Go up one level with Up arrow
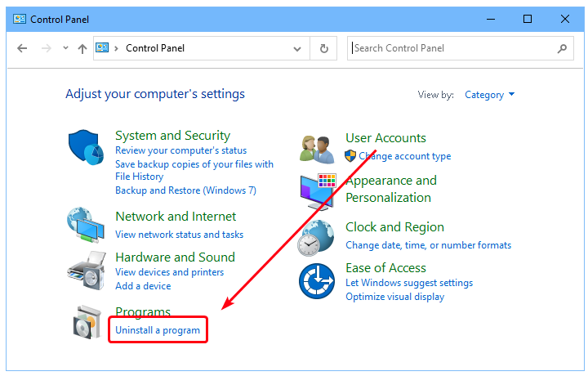The height and width of the screenshot is (376, 588). coord(82,48)
